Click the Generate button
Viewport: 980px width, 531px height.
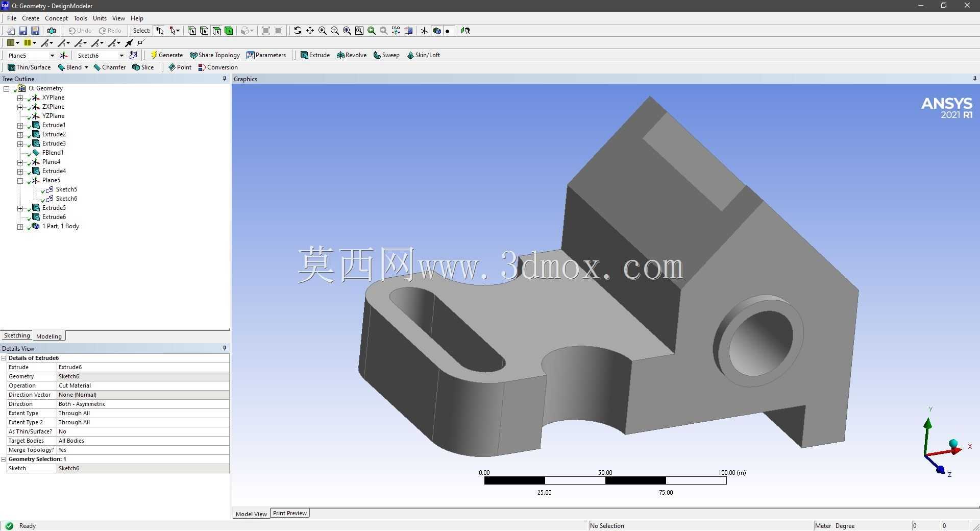tap(166, 55)
